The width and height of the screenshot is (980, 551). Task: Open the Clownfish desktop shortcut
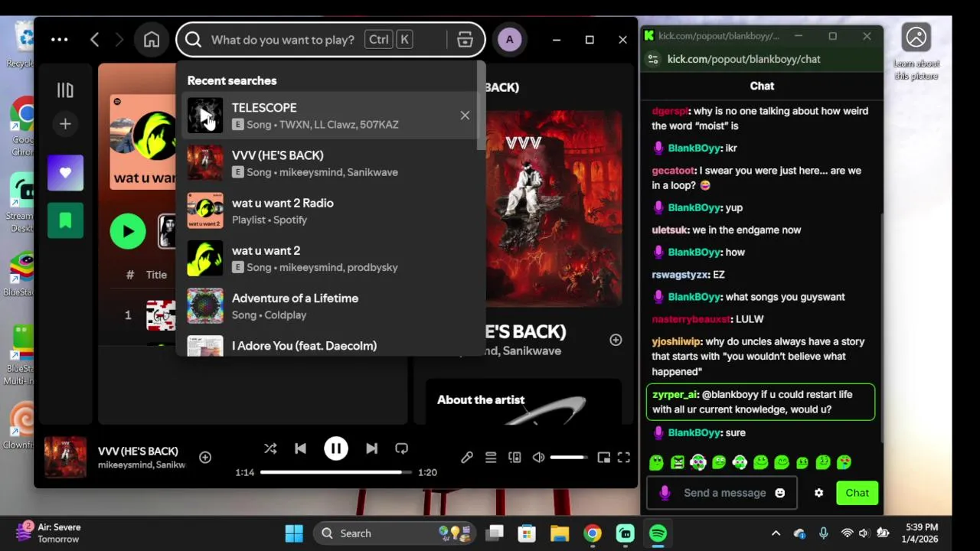pyautogui.click(x=20, y=425)
